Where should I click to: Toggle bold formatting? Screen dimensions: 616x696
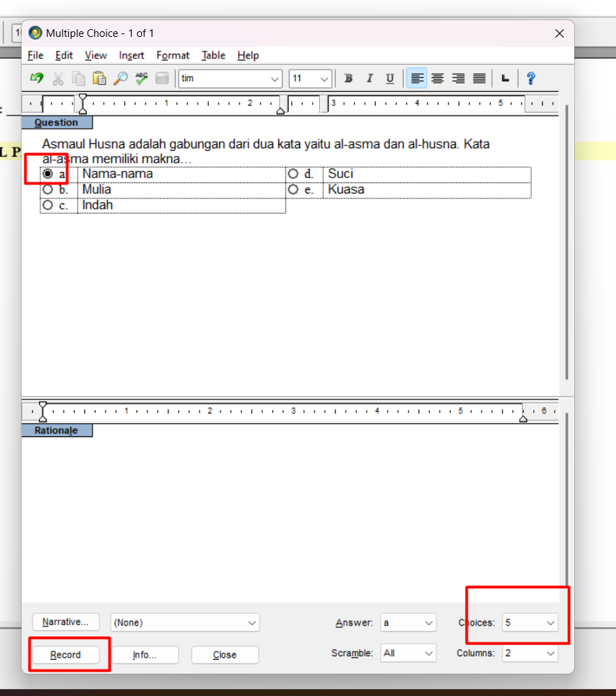pyautogui.click(x=349, y=79)
